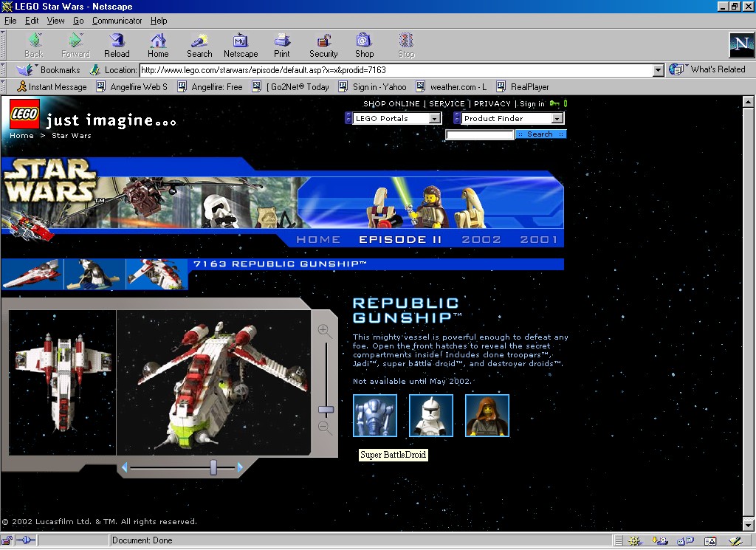Click the left rotation arrow under gunship
Image resolution: width=756 pixels, height=550 pixels.
coord(124,467)
